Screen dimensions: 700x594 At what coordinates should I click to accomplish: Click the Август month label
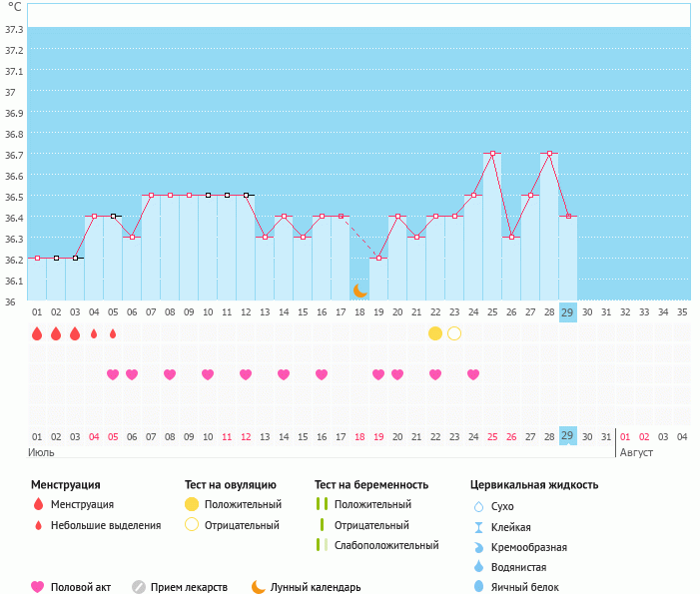(x=637, y=452)
